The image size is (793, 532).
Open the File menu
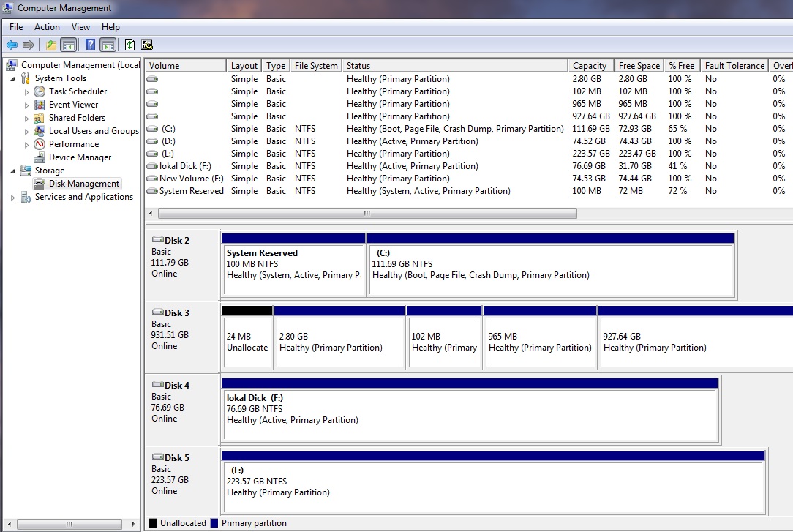pyautogui.click(x=16, y=27)
